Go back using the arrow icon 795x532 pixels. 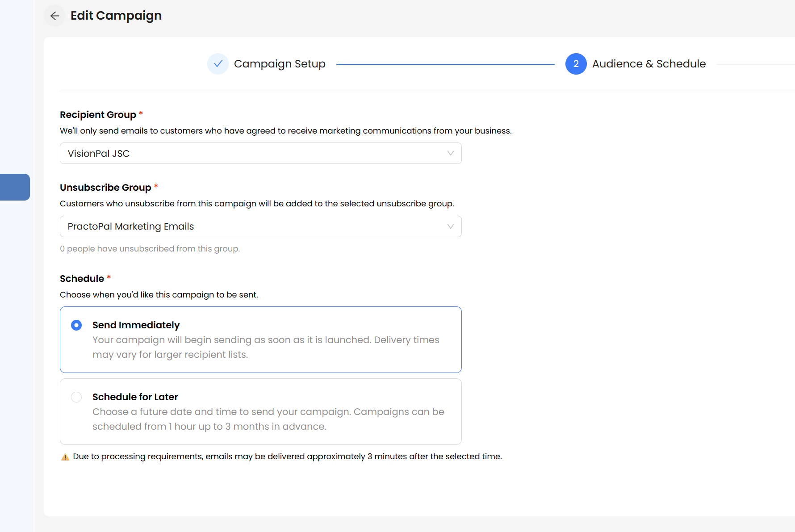[54, 16]
